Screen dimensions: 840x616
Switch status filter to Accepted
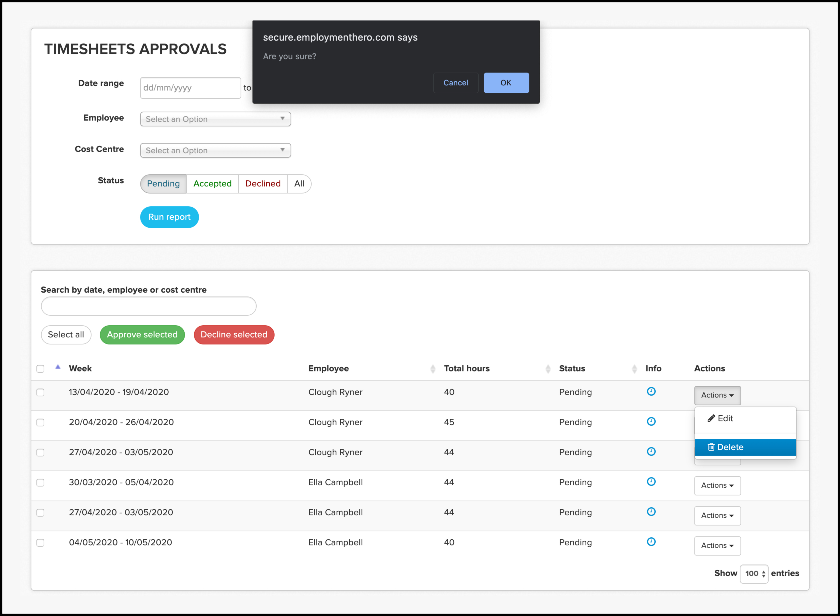(x=212, y=184)
